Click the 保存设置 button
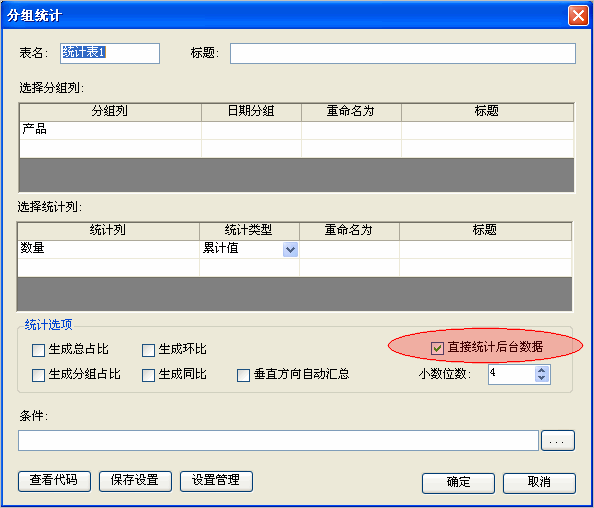Image resolution: width=594 pixels, height=508 pixels. (135, 481)
